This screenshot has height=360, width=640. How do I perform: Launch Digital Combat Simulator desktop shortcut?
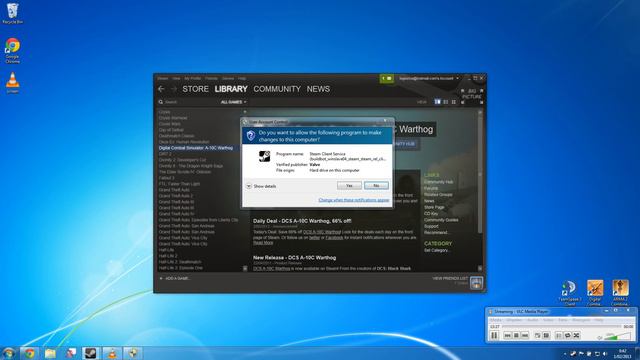pyautogui.click(x=595, y=293)
